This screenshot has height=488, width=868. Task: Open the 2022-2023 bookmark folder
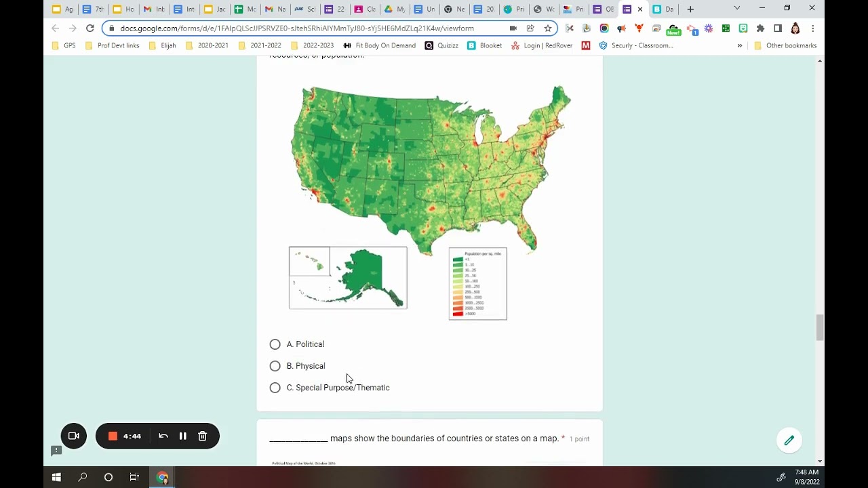[x=312, y=45]
